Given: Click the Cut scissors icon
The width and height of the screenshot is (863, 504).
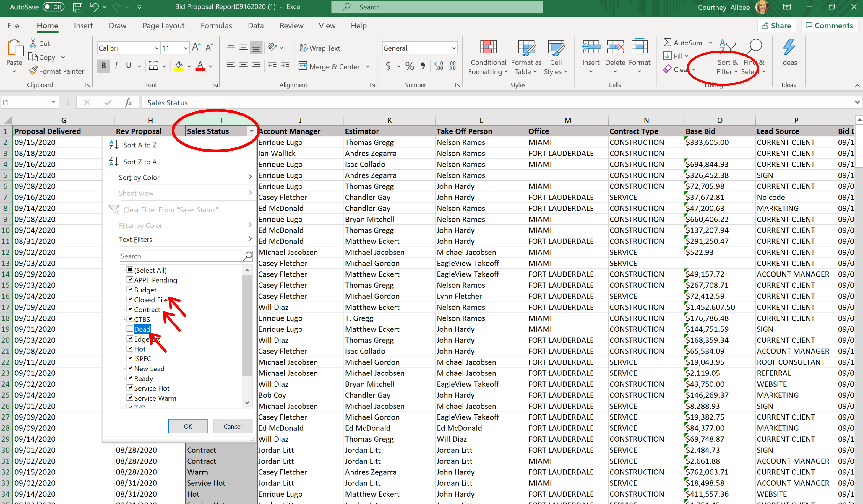Looking at the screenshot, I should (x=33, y=43).
